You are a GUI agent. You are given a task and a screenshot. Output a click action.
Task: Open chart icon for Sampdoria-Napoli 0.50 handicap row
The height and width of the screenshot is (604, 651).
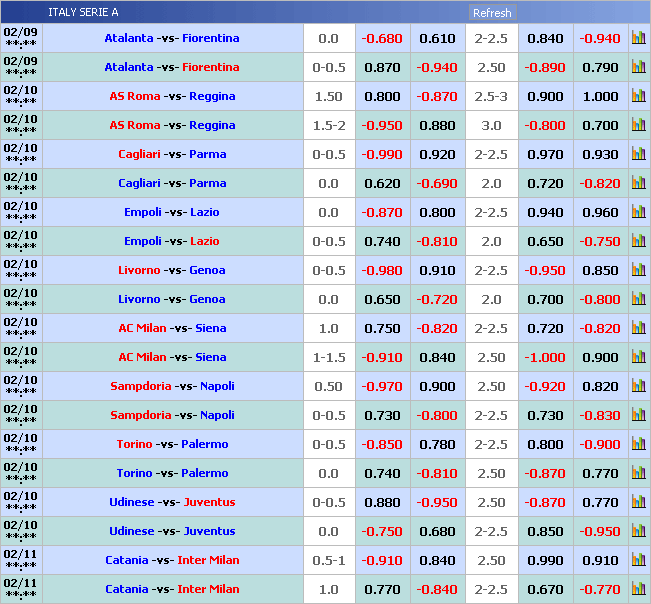638,387
